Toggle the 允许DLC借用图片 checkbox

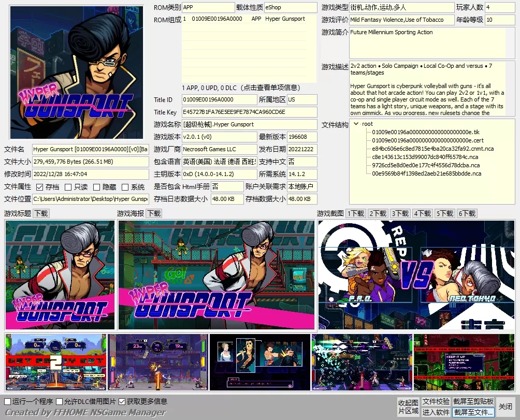[x=60, y=401]
